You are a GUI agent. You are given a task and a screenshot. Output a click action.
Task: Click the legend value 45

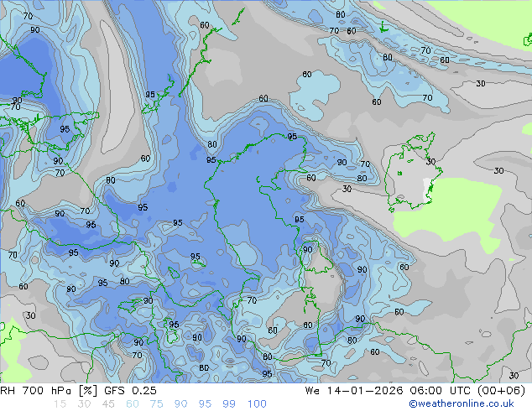pos(108,404)
